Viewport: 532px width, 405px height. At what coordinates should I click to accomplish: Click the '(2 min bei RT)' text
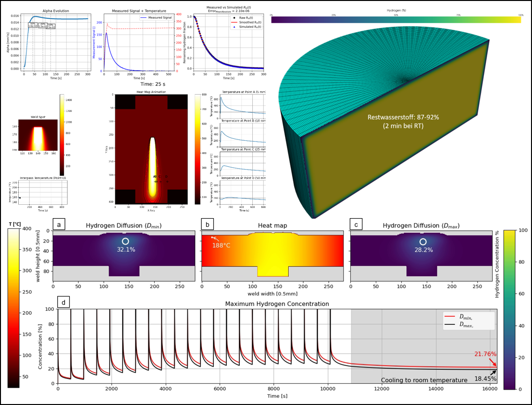[x=403, y=126]
